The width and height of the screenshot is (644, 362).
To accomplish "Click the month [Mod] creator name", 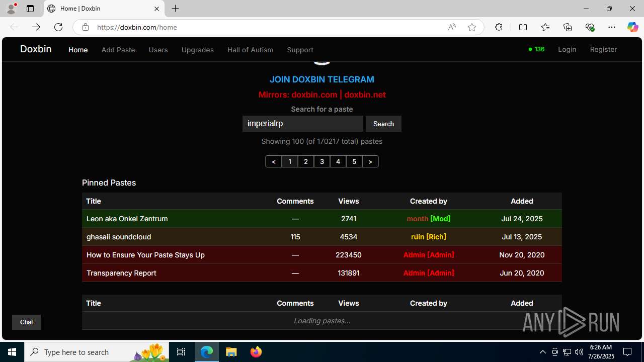I will [x=429, y=219].
